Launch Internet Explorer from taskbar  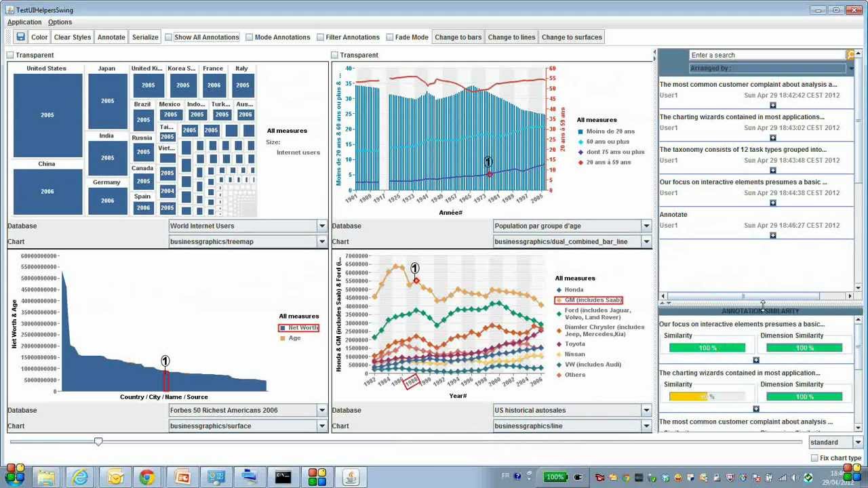coord(80,477)
